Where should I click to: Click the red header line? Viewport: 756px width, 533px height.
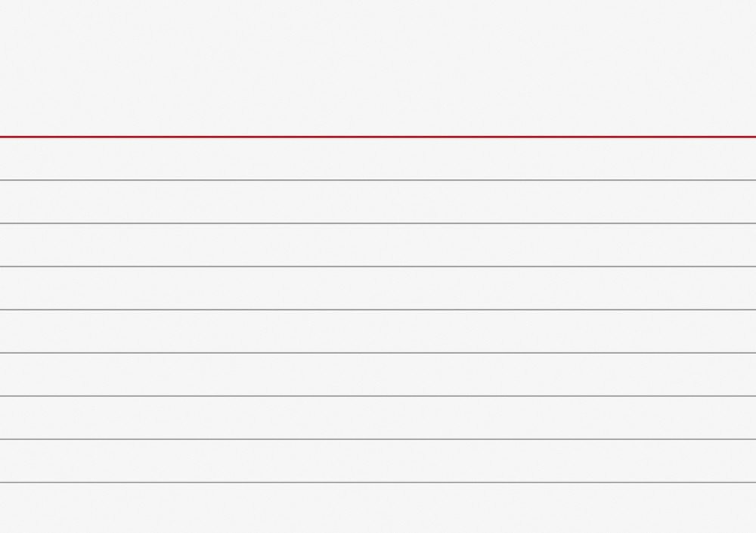[378, 137]
